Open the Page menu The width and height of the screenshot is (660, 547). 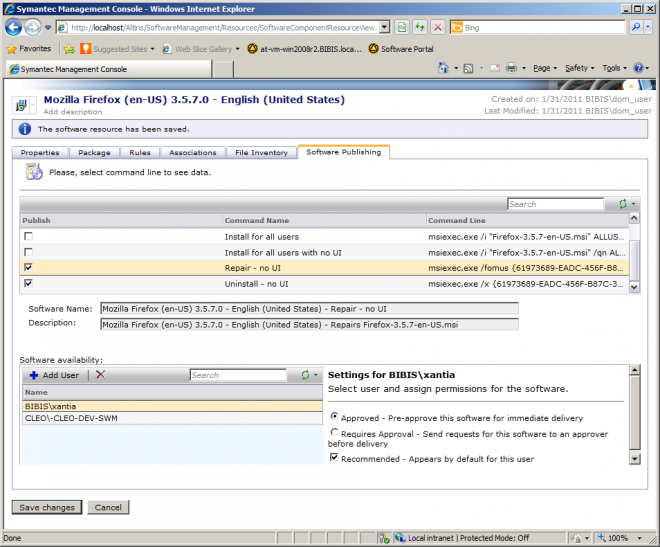coord(545,68)
